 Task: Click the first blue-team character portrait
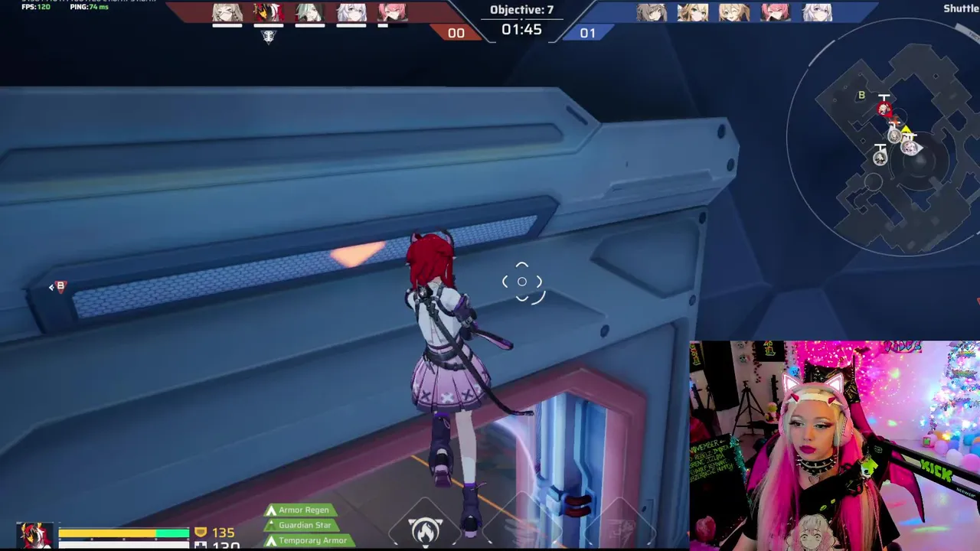coord(652,12)
